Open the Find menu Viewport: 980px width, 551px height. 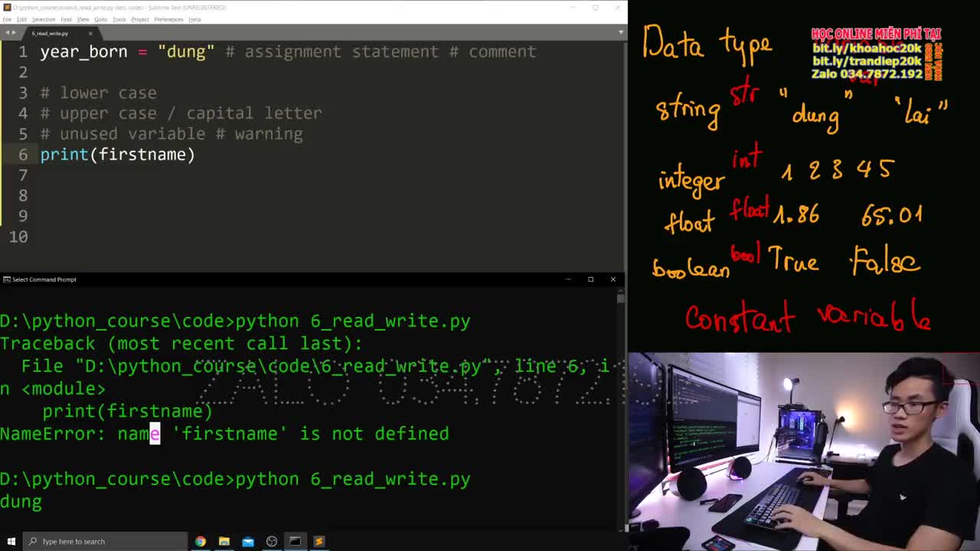coord(67,19)
